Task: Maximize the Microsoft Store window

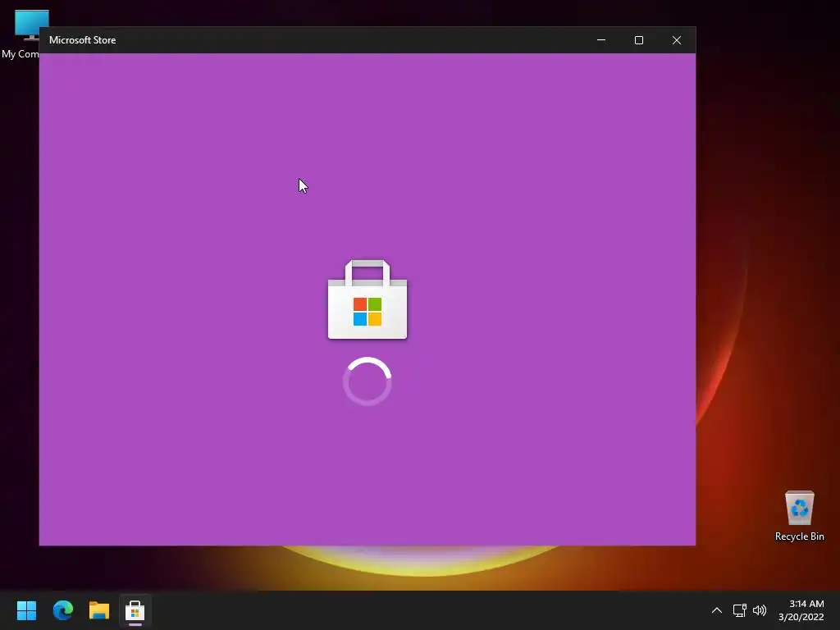Action: (638, 40)
